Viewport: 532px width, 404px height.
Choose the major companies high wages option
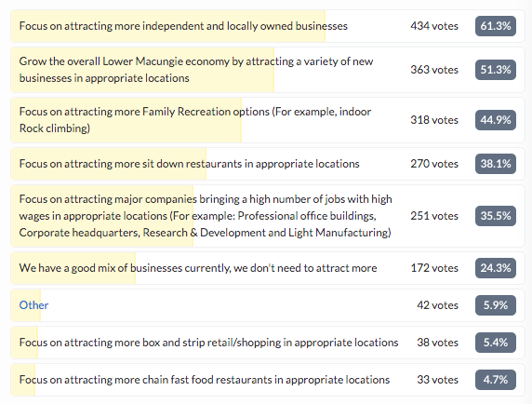[268, 216]
